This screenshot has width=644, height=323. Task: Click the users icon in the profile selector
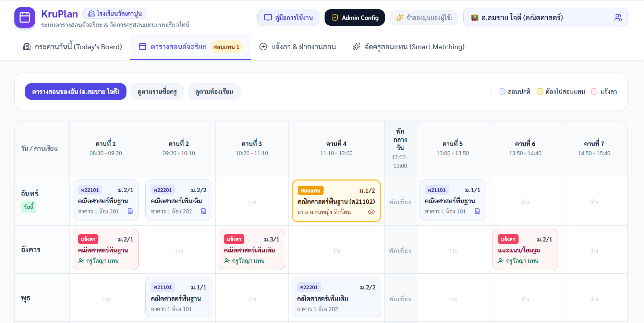[618, 17]
